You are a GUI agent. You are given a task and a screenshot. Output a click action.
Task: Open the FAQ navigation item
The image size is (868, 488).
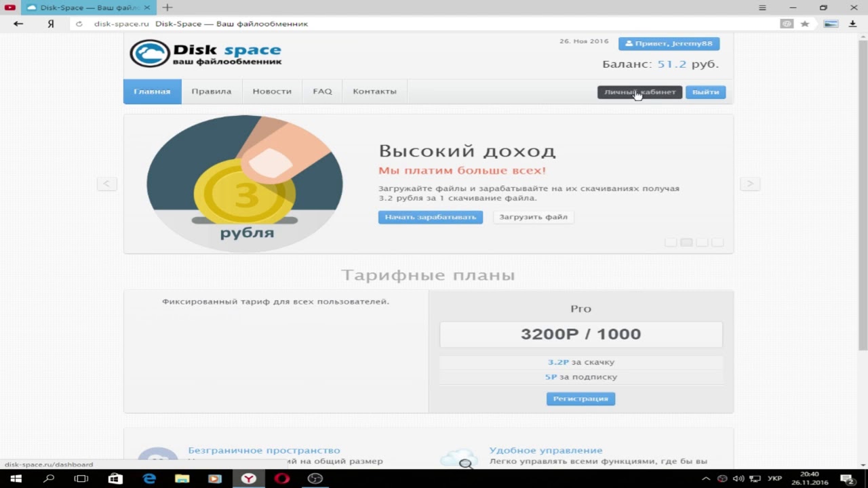[x=322, y=91]
